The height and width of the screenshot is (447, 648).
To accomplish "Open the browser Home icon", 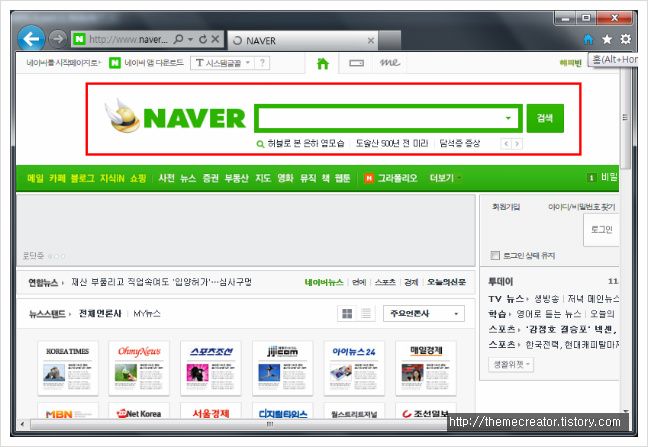I will (588, 39).
